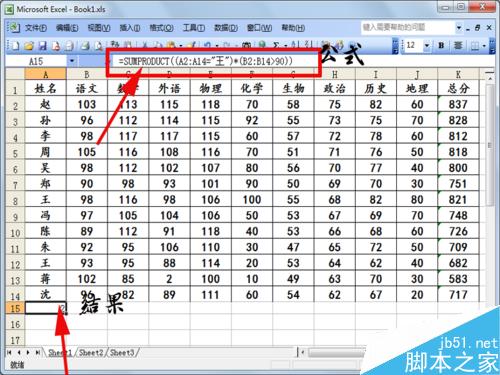Open the 工具(T) menu
Screen dimensions: 500x375
pyautogui.click(x=194, y=28)
